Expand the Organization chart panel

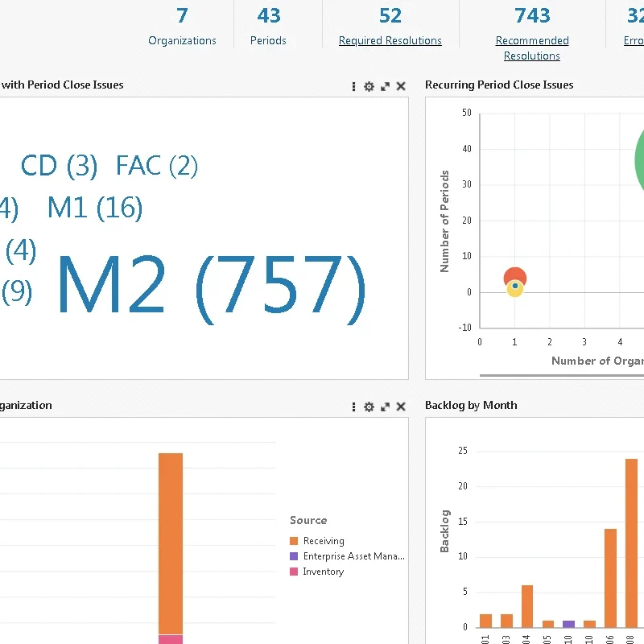[385, 407]
